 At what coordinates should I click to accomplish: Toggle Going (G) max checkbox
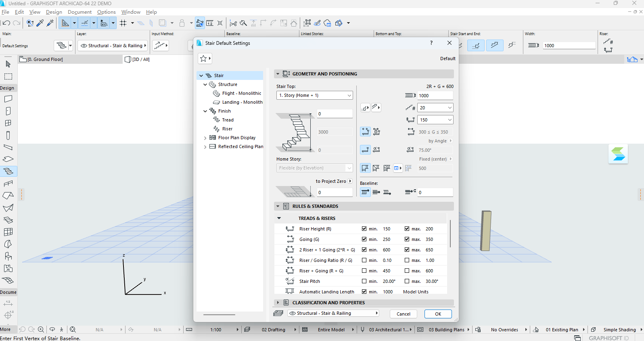(x=407, y=239)
